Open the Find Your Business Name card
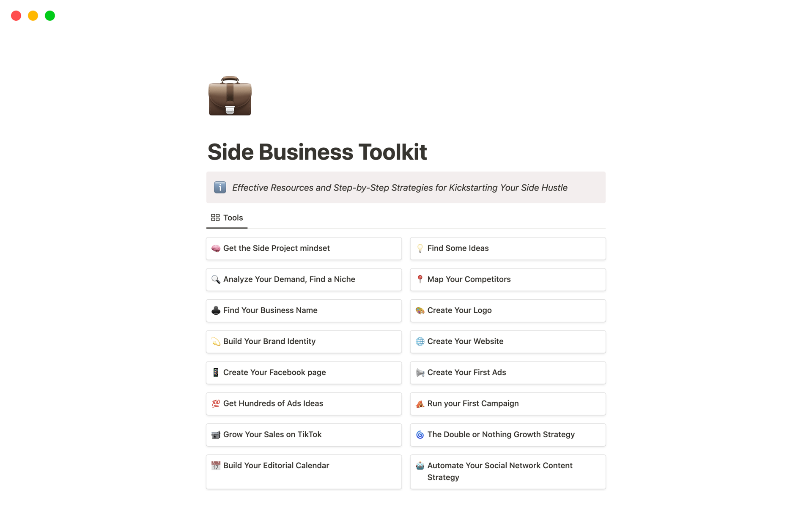Screen dimensions: 812x508 click(x=304, y=310)
